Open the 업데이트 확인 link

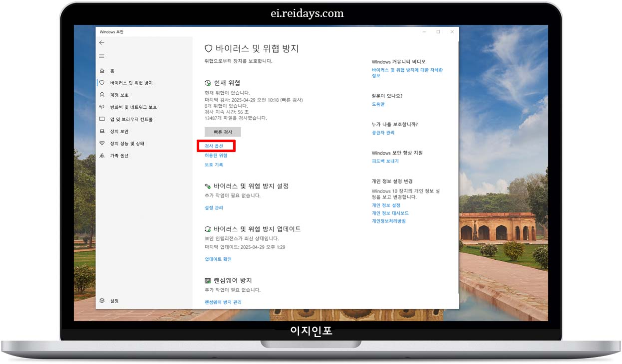(218, 259)
